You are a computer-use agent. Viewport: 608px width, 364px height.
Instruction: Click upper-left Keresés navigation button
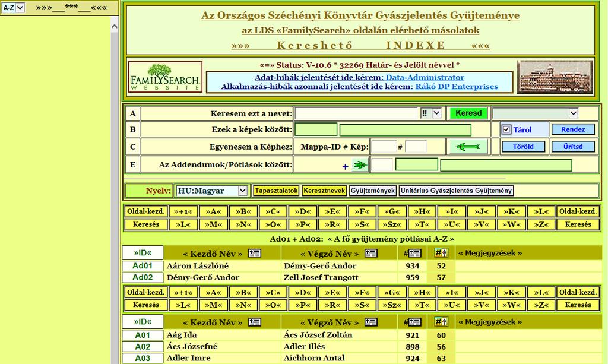click(x=146, y=224)
